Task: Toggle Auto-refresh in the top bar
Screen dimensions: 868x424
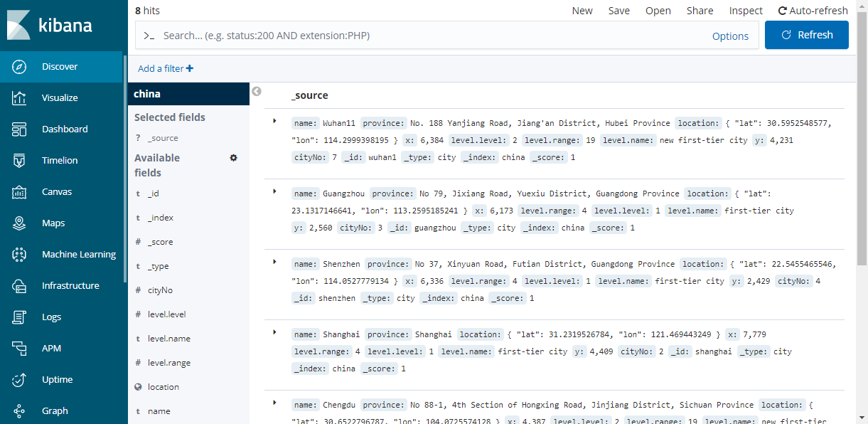Action: point(813,11)
